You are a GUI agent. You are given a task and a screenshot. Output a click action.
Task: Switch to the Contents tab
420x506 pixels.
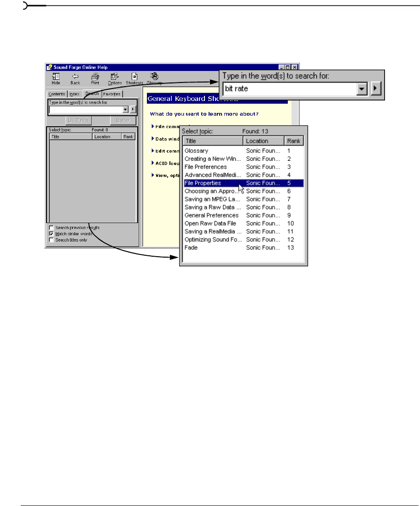tap(57, 94)
